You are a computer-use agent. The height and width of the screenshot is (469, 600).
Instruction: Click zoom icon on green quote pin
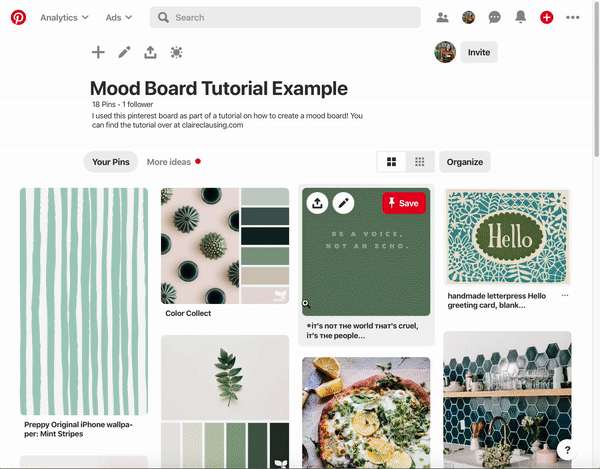(306, 304)
